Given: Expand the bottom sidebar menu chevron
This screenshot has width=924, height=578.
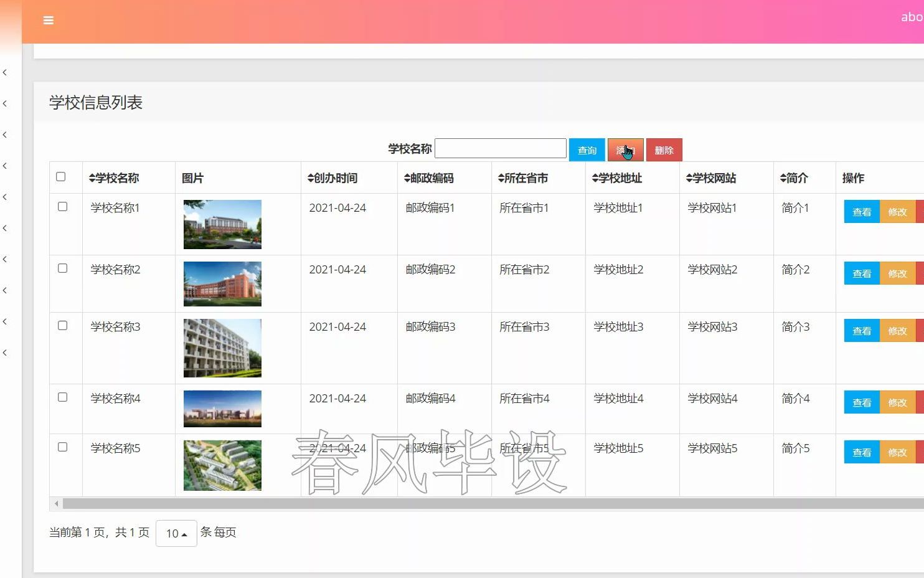Looking at the screenshot, I should pos(5,353).
